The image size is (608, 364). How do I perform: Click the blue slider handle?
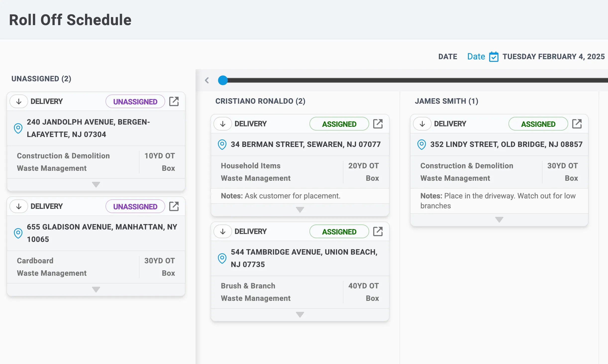223,80
